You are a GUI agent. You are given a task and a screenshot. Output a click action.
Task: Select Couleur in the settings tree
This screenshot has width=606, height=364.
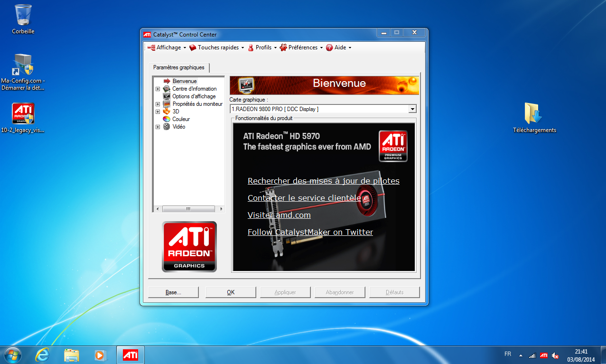[181, 119]
